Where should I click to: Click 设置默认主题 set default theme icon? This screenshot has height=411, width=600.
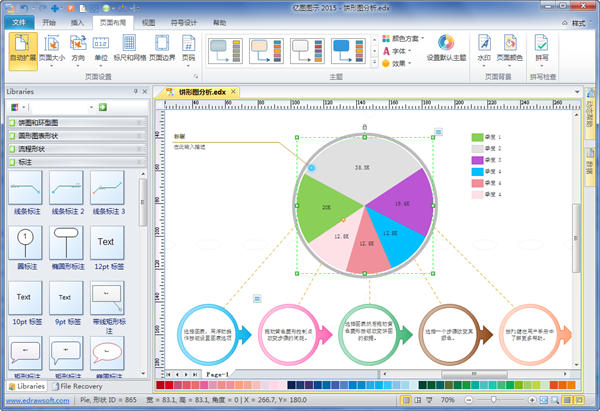pos(446,49)
